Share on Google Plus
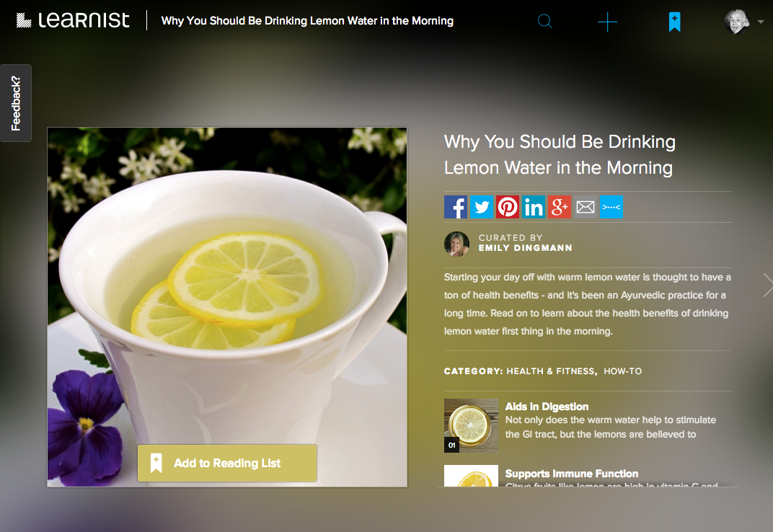The image size is (773, 532). point(560,208)
